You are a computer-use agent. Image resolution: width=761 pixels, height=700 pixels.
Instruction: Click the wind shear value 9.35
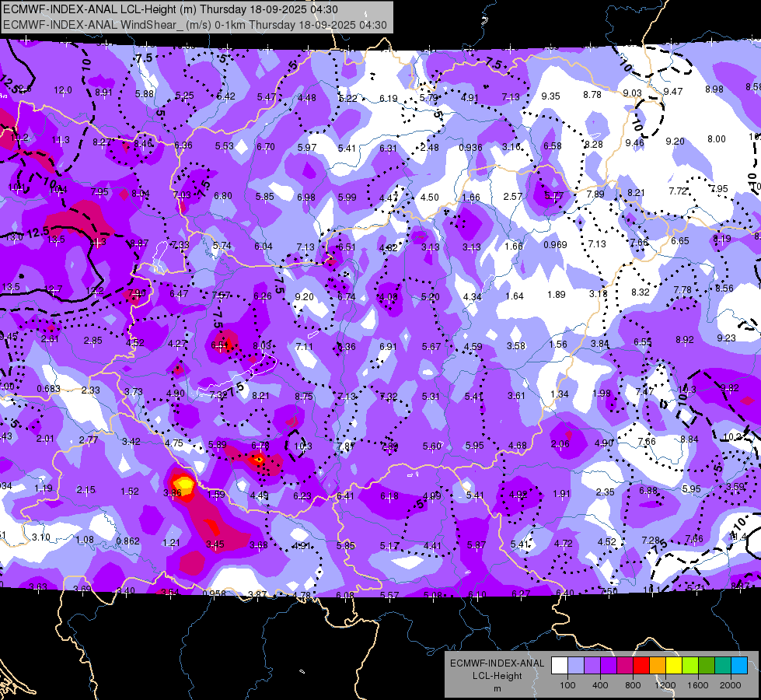coord(551,96)
